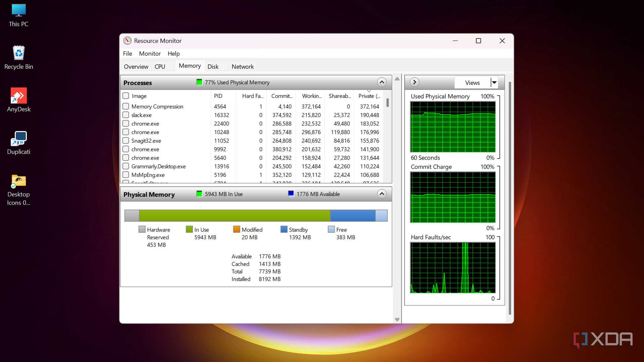Viewport: 644px width, 362px height.
Task: Collapse the Processes section
Action: point(382,82)
